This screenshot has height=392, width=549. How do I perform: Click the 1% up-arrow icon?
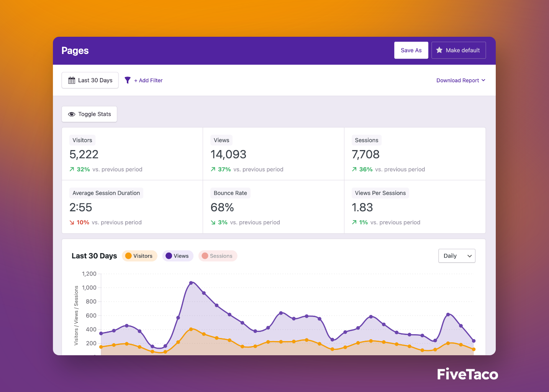[354, 222]
